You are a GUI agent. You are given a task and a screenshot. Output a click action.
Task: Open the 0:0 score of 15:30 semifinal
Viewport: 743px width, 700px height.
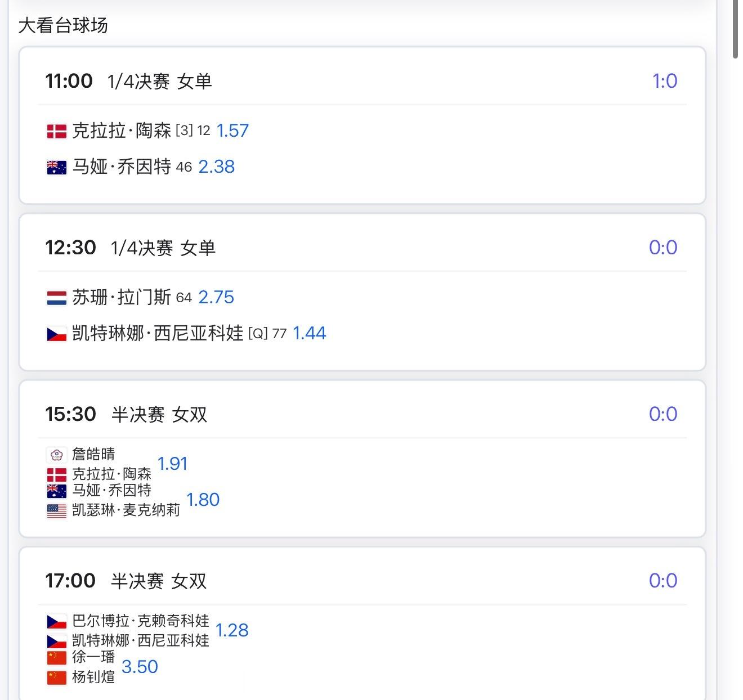tap(663, 414)
